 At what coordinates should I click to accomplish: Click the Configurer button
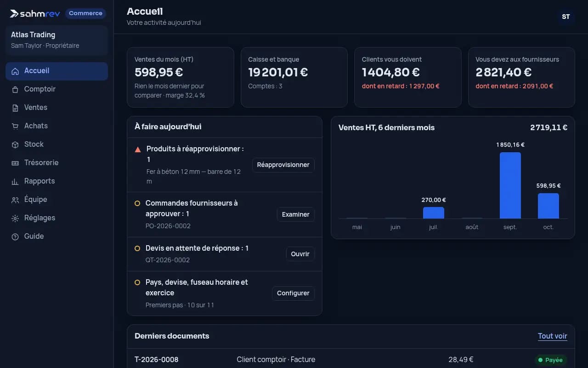[293, 293]
